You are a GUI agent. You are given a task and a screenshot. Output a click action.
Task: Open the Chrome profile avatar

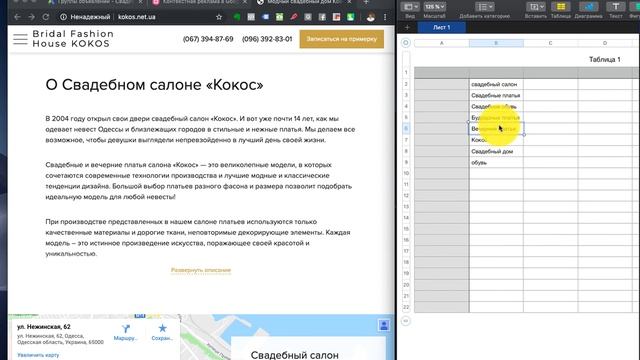point(371,17)
